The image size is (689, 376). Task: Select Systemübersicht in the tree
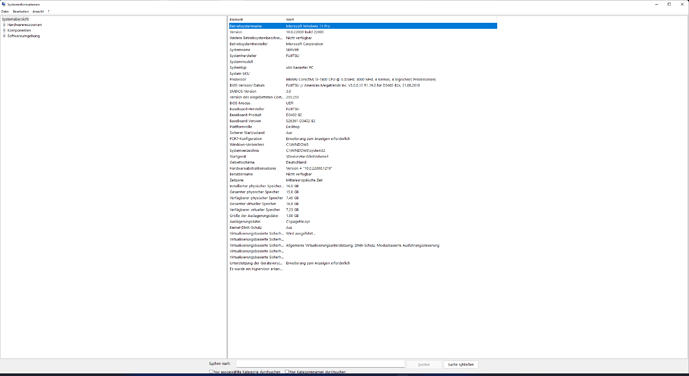tap(15, 19)
